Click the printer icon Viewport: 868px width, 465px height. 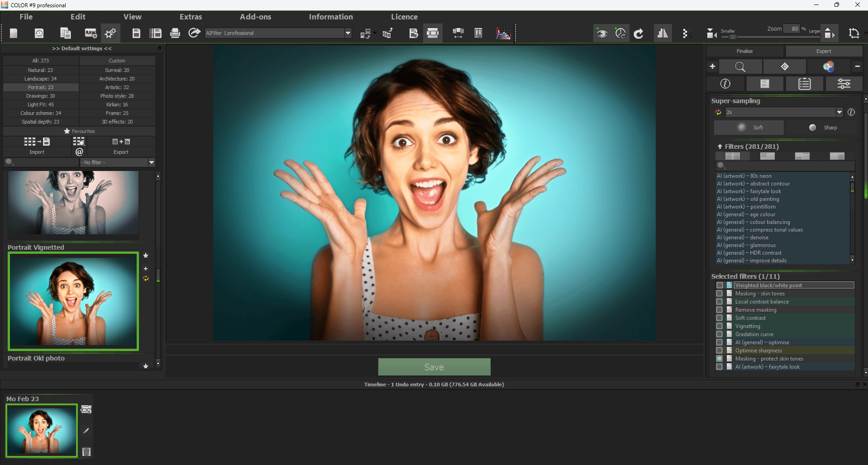tap(175, 33)
